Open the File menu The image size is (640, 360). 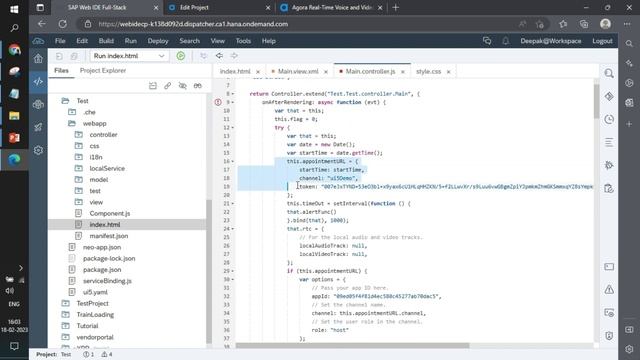tap(60, 41)
